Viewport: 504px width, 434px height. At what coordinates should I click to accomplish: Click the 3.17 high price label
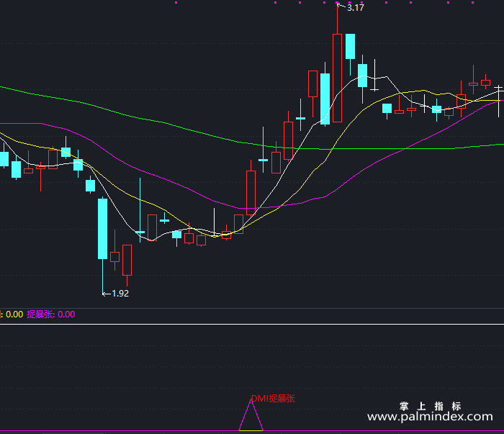click(355, 8)
